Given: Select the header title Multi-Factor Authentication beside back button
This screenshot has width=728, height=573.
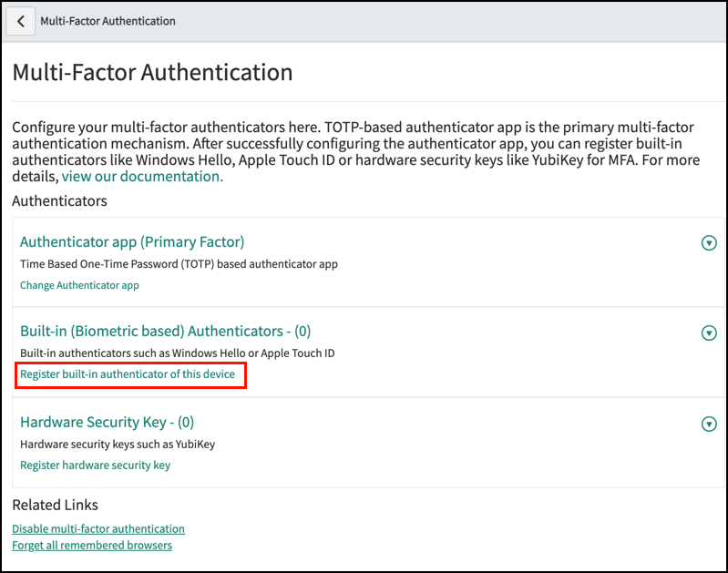Looking at the screenshot, I should pos(108,21).
